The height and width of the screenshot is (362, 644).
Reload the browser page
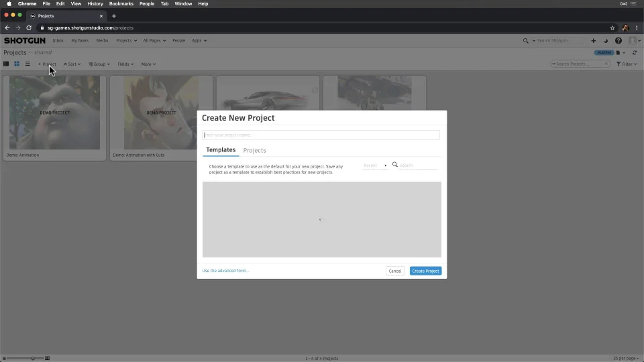pos(29,28)
